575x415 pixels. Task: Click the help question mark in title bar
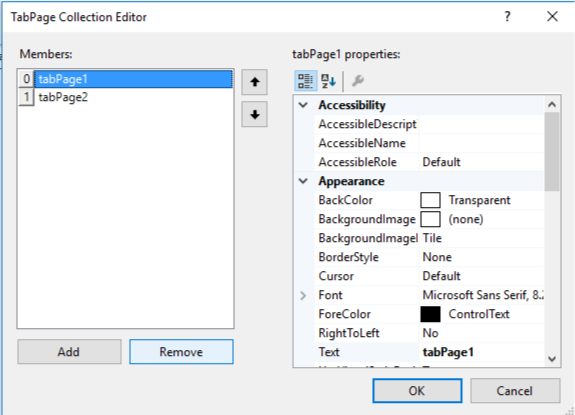pyautogui.click(x=508, y=16)
